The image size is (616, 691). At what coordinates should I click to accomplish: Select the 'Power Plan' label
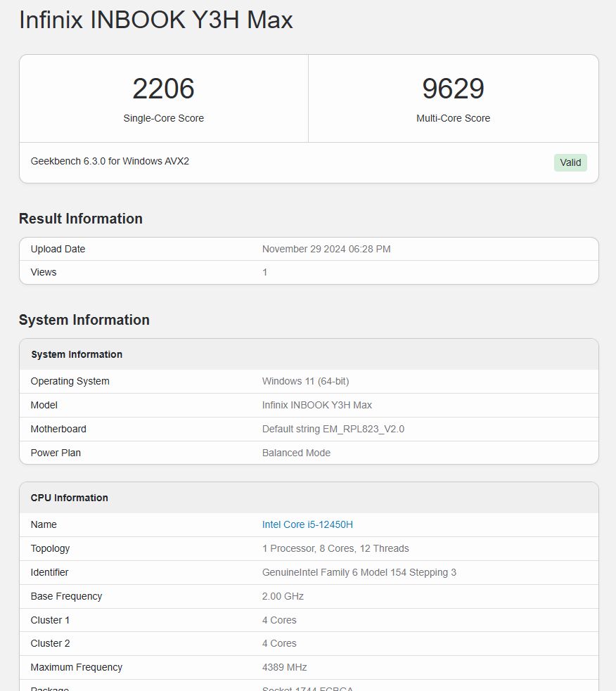pyautogui.click(x=56, y=453)
